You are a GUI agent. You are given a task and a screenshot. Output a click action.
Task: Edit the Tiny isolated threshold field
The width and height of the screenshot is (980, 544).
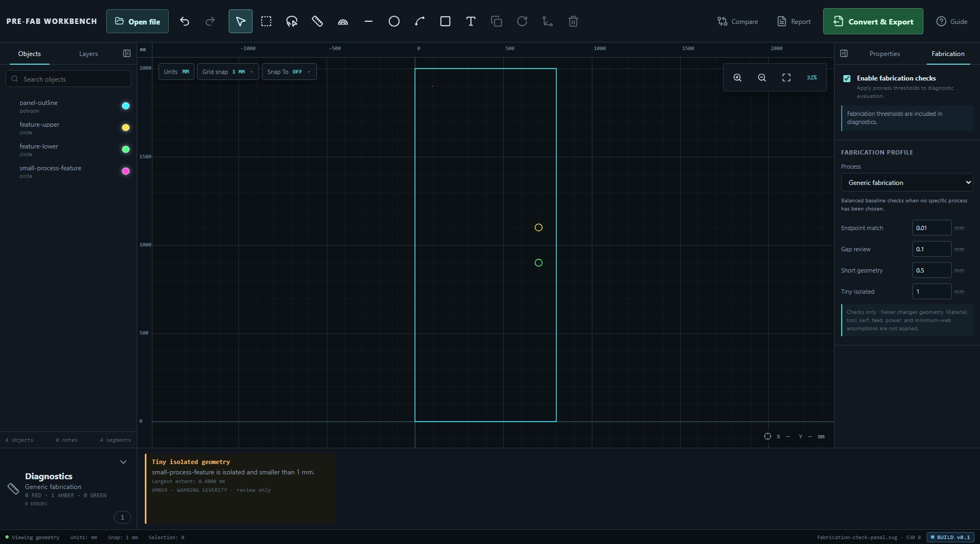click(x=932, y=292)
